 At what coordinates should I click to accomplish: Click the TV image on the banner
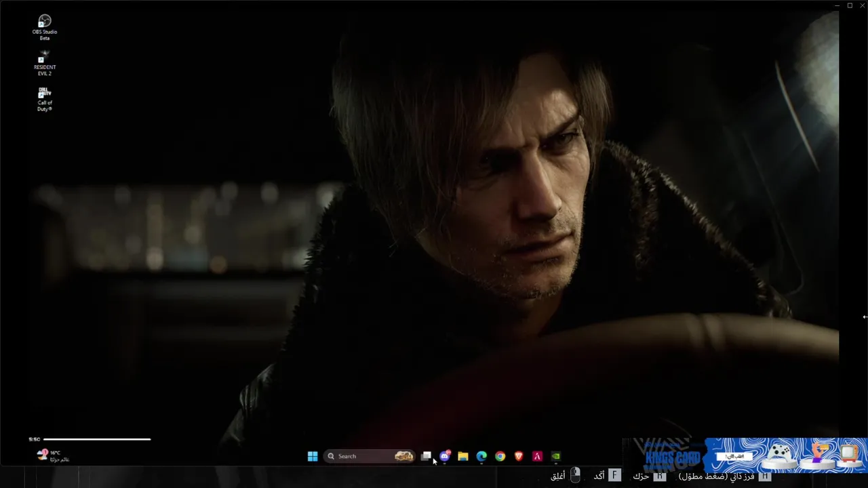point(848,453)
